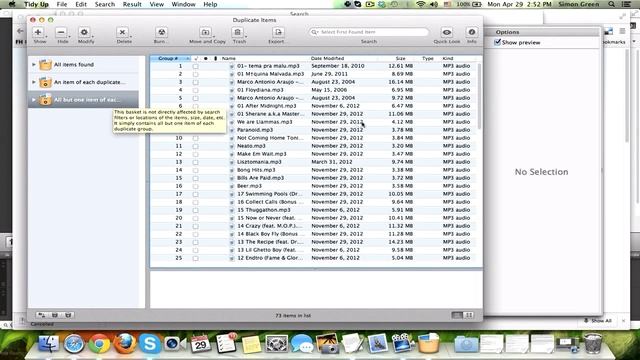The height and width of the screenshot is (360, 640).
Task: Open the Delete dropdown arrow
Action: pos(131,37)
